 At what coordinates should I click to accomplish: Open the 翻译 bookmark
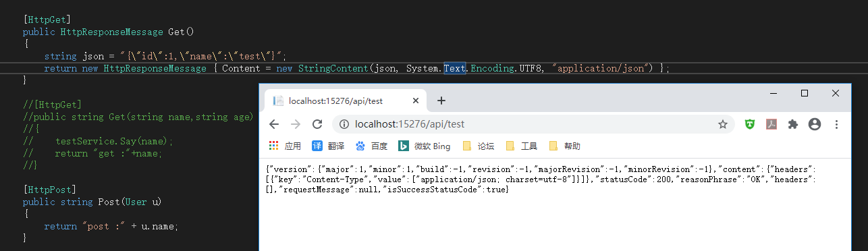click(328, 146)
